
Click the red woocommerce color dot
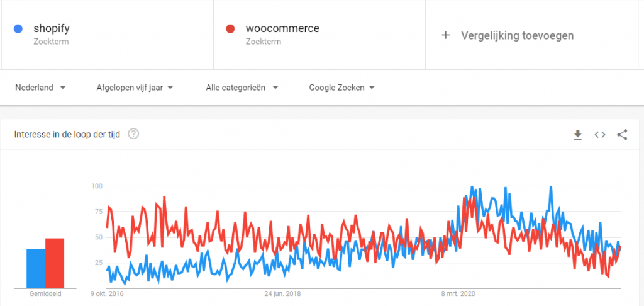click(230, 29)
